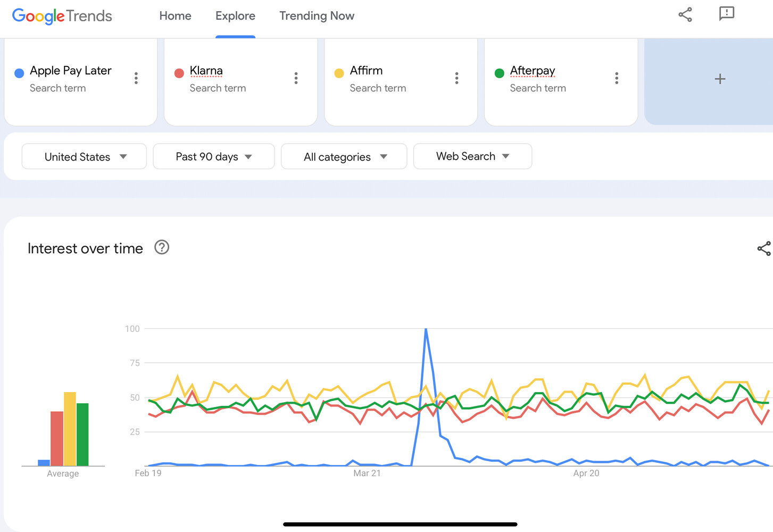Viewport: 773px width, 532px height.
Task: Click the 75 y-axis value
Action: (135, 363)
